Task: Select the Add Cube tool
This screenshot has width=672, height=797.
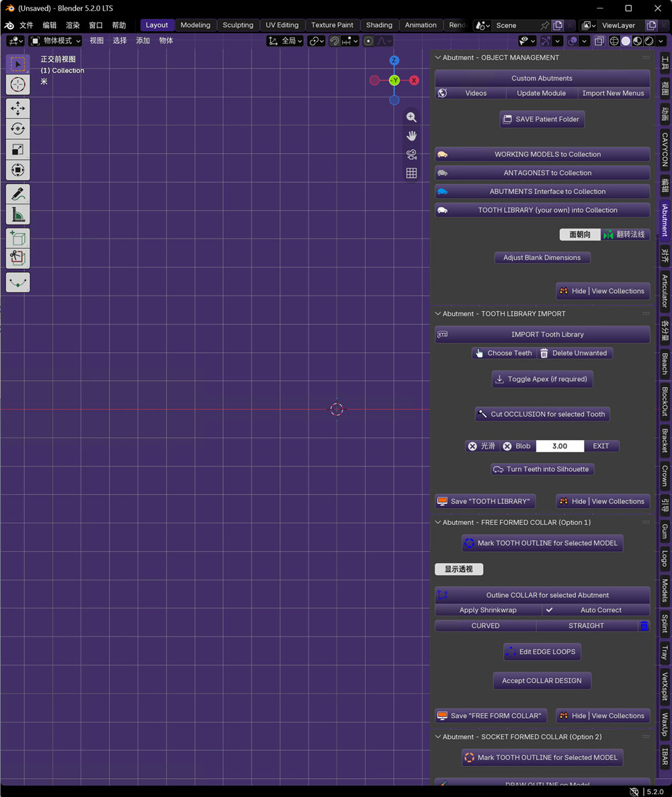Action: pos(17,239)
